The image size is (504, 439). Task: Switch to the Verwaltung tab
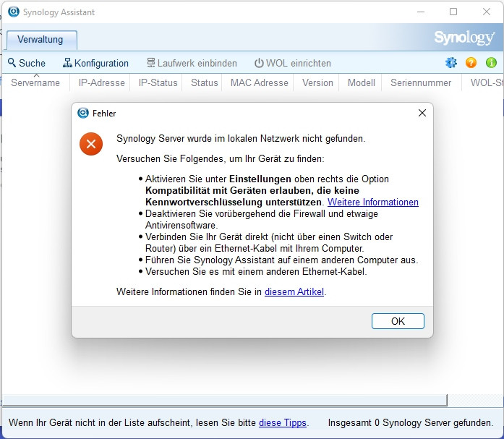pyautogui.click(x=40, y=40)
